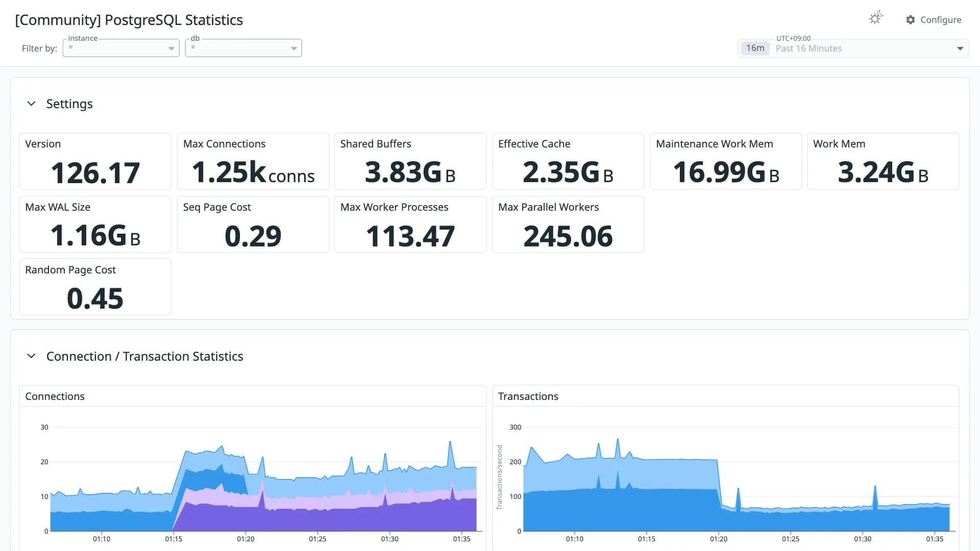Viewport: 980px width, 551px height.
Task: Select the Shared Buffers value 3.83GB
Action: tap(410, 172)
